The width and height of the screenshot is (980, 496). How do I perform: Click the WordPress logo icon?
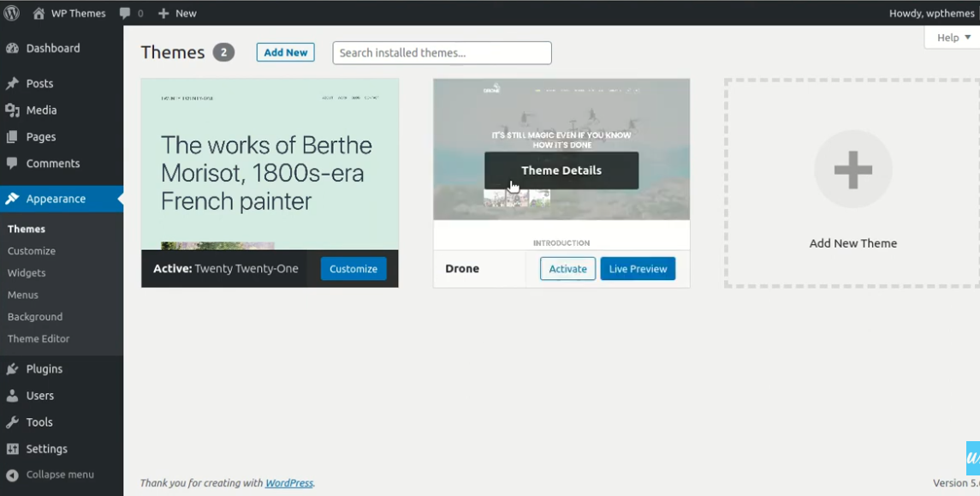12,13
